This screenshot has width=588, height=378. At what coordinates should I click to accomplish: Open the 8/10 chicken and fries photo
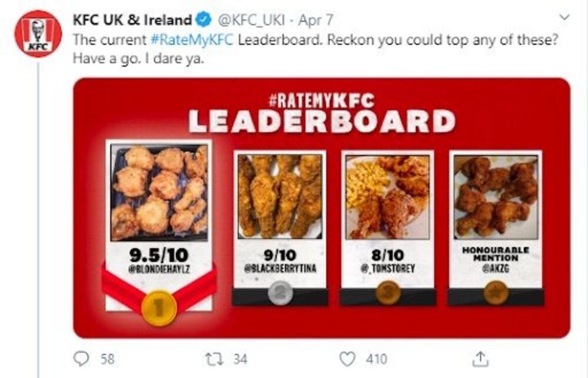pyautogui.click(x=387, y=195)
